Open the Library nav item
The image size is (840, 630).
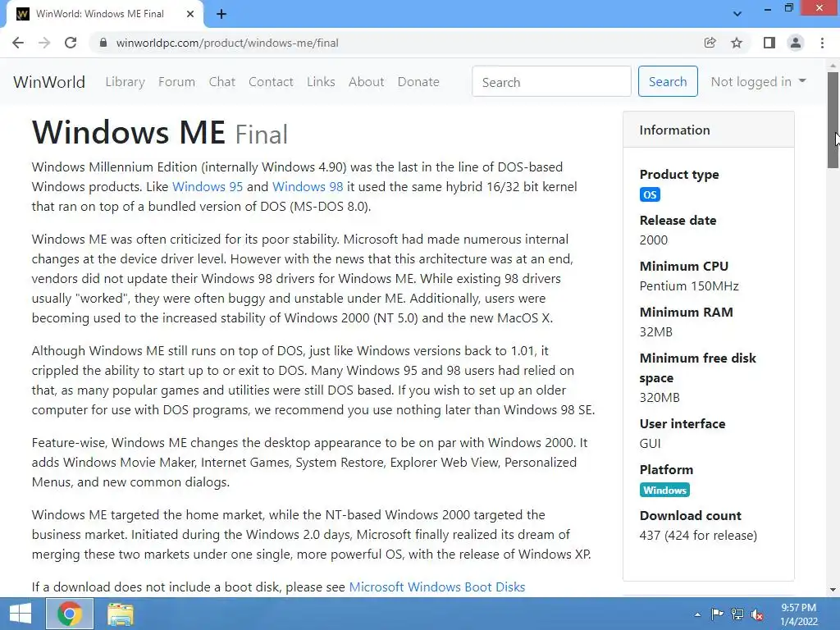click(x=125, y=82)
